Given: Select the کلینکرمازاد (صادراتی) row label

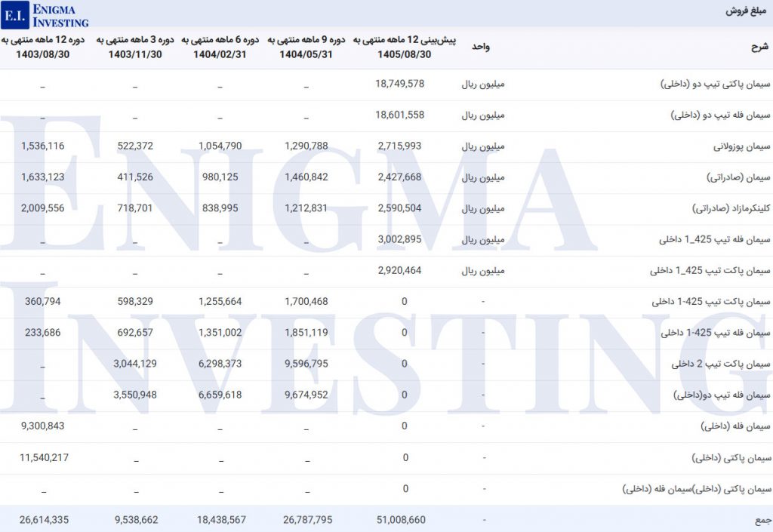Looking at the screenshot, I should coord(730,208).
